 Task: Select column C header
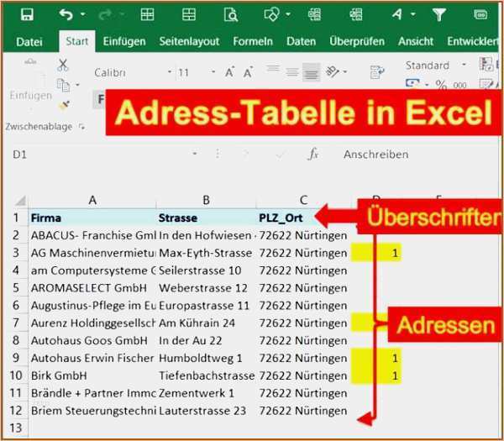click(x=303, y=200)
